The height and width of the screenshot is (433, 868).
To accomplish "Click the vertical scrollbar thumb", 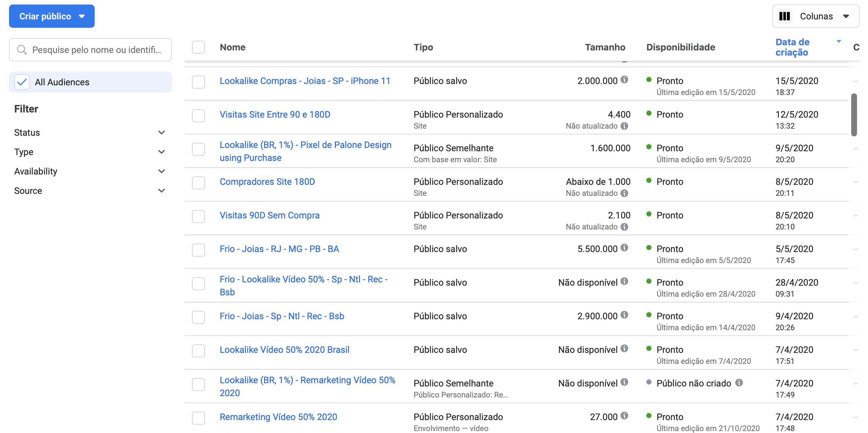I will pyautogui.click(x=853, y=115).
